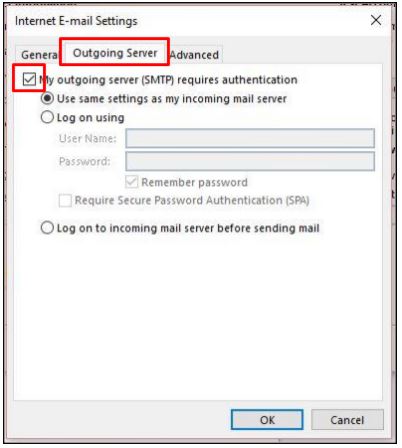Choose the Log on using radio button
The width and height of the screenshot is (402, 448).
(47, 117)
